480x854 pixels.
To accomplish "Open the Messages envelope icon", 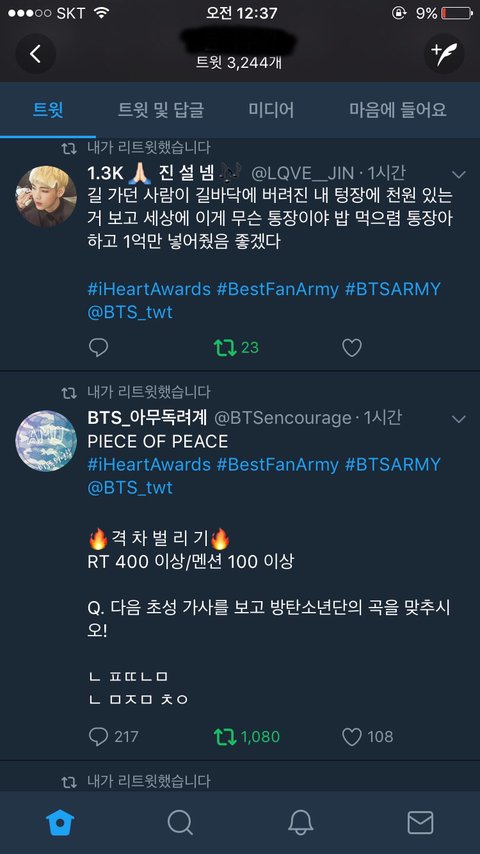I will (x=420, y=822).
